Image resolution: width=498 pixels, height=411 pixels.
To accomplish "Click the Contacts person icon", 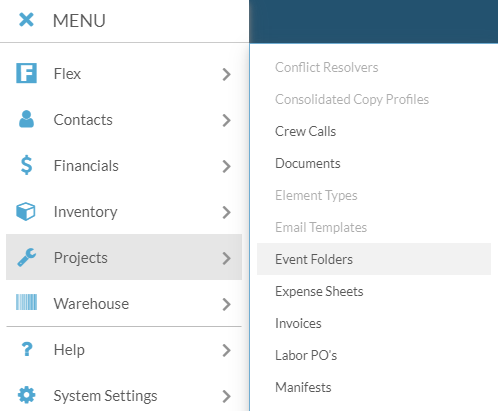I will [x=26, y=119].
